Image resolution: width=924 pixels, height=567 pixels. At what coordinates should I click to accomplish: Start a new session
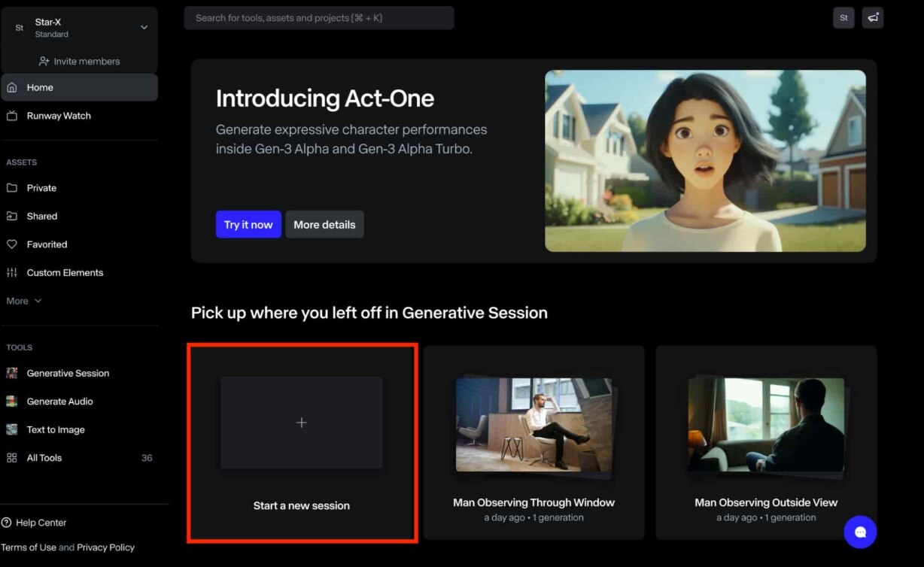click(x=302, y=443)
